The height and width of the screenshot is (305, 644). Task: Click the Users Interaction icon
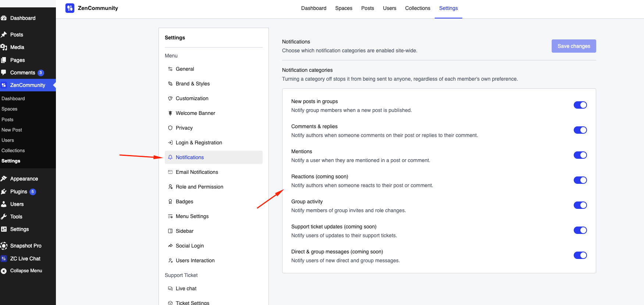pyautogui.click(x=170, y=260)
